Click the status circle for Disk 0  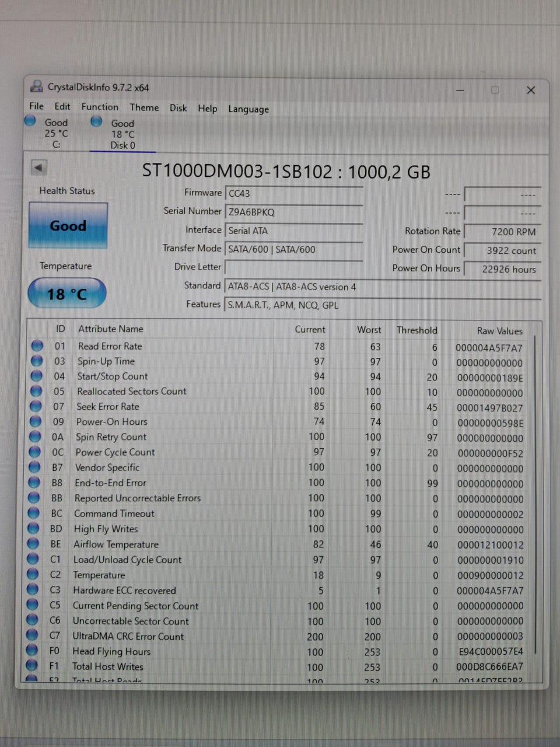pyautogui.click(x=96, y=121)
